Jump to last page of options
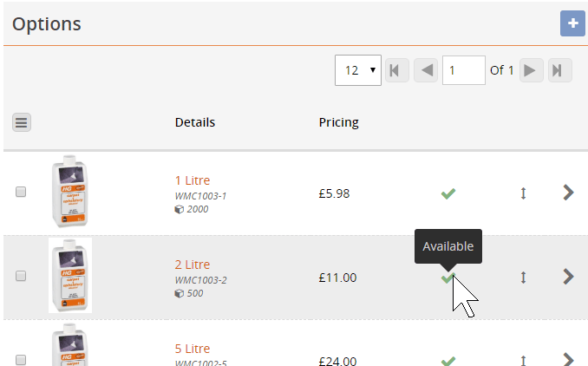588x366 pixels. point(560,70)
